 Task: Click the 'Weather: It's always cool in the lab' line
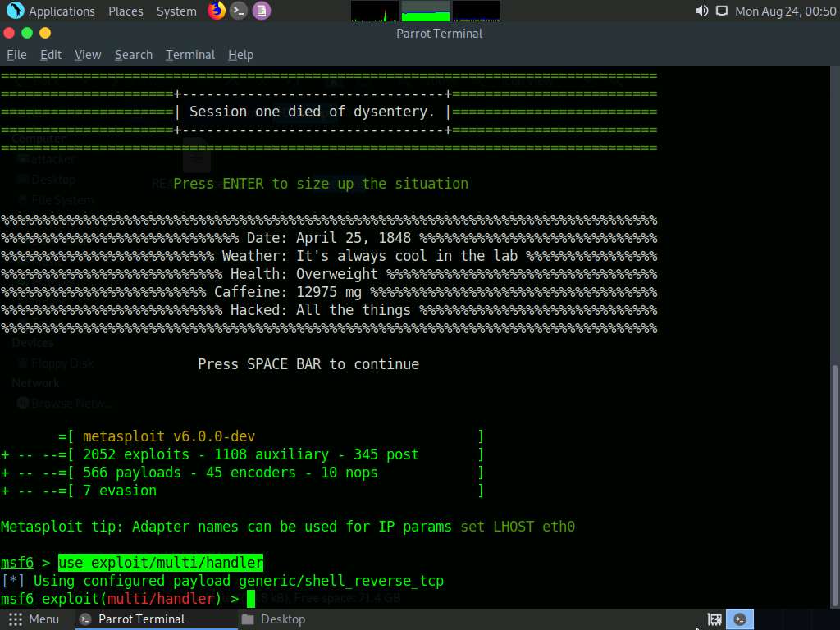[x=370, y=256]
